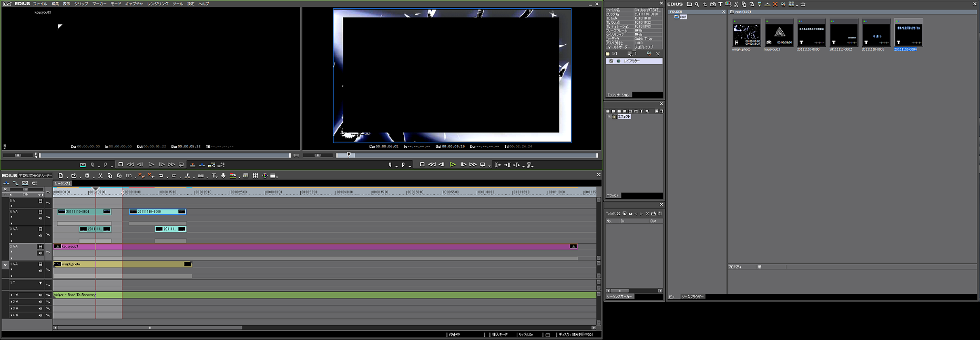Select the Sequence 1 tab
Screen dimensions: 980x340
[62, 183]
